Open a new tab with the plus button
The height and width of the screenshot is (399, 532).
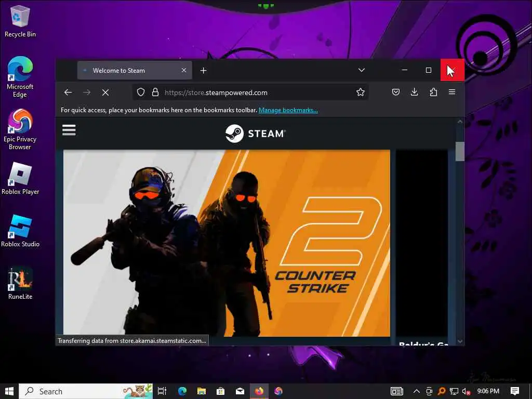tap(203, 70)
